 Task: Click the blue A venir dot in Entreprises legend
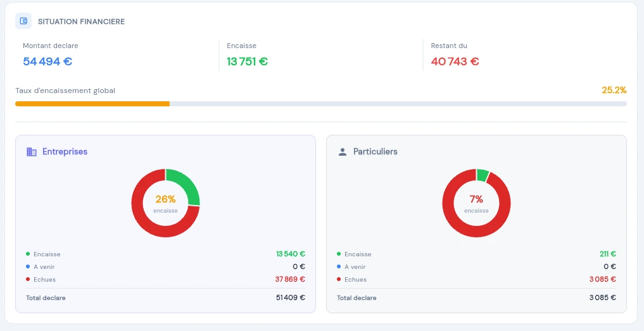tap(28, 266)
